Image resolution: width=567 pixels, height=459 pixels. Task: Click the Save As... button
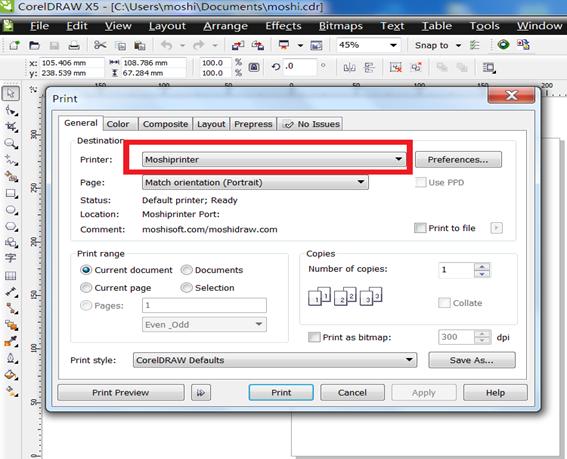tap(472, 360)
